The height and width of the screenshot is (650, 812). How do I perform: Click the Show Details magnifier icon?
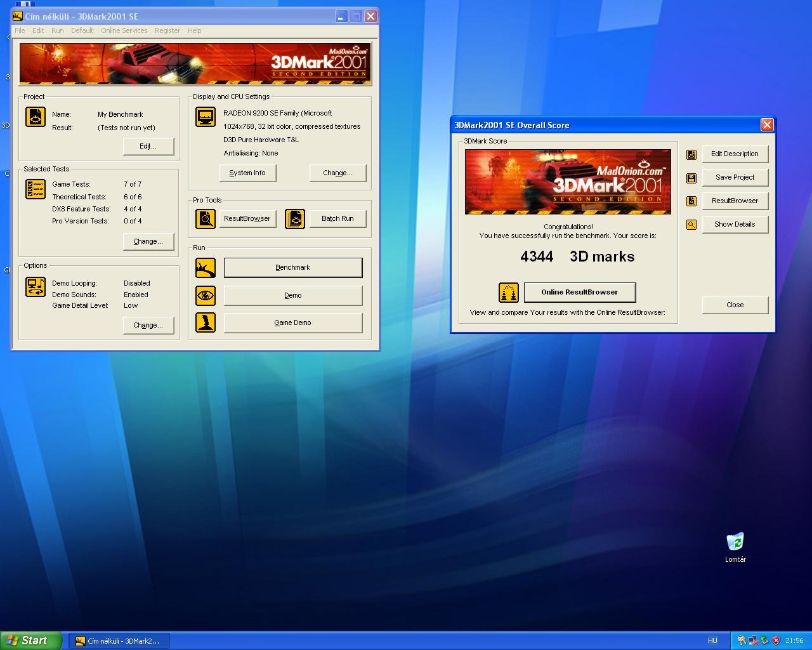click(691, 225)
